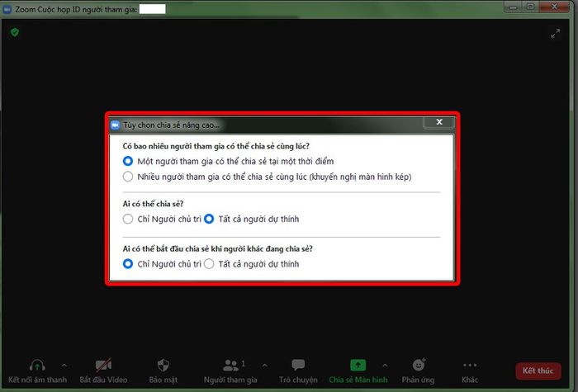578x392 pixels.
Task: Click the heading 'Có bao nhiêu người tham gia có thể chia sẻ cùng lúc?'
Action: click(x=216, y=146)
